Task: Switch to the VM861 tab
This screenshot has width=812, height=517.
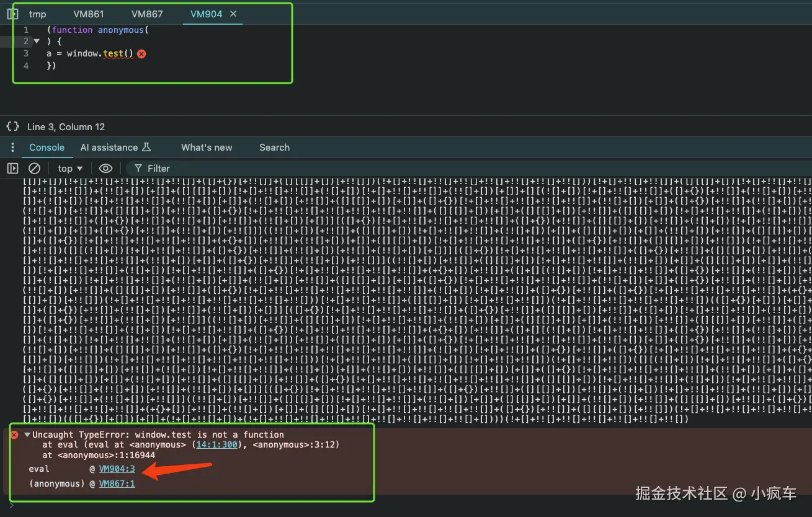Action: [89, 14]
